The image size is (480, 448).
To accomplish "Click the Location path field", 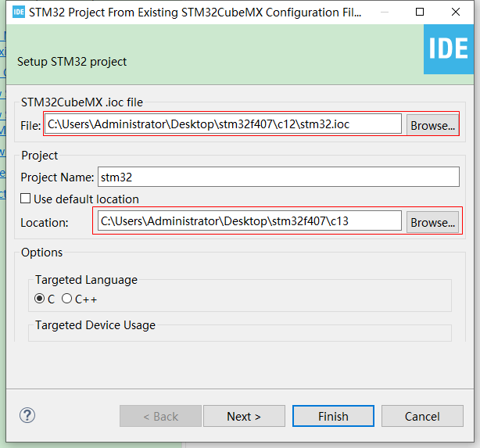I will click(249, 220).
